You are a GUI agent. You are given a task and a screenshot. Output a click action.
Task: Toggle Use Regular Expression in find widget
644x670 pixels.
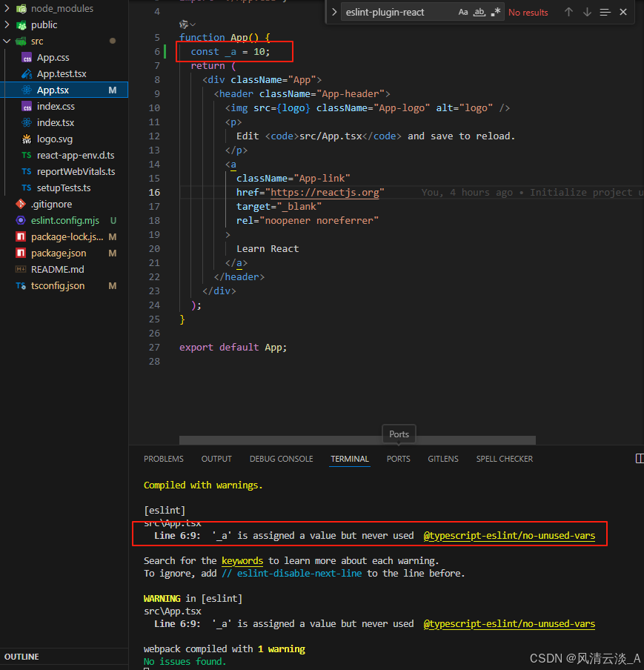click(495, 13)
